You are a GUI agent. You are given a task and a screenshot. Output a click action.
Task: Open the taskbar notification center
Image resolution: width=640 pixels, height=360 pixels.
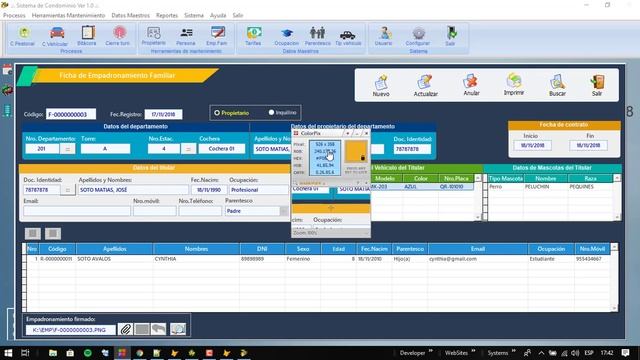point(626,353)
